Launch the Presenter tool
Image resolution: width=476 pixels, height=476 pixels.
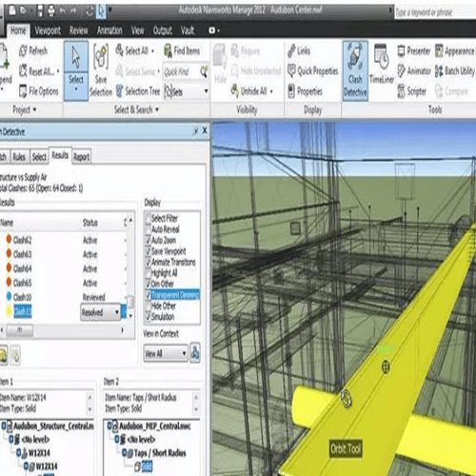click(x=414, y=50)
